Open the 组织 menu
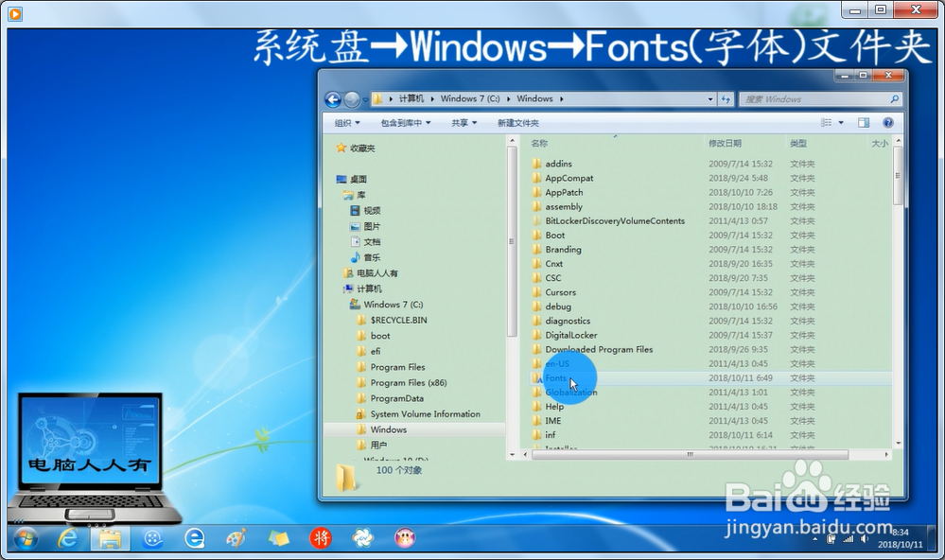This screenshot has height=560, width=945. tap(347, 123)
